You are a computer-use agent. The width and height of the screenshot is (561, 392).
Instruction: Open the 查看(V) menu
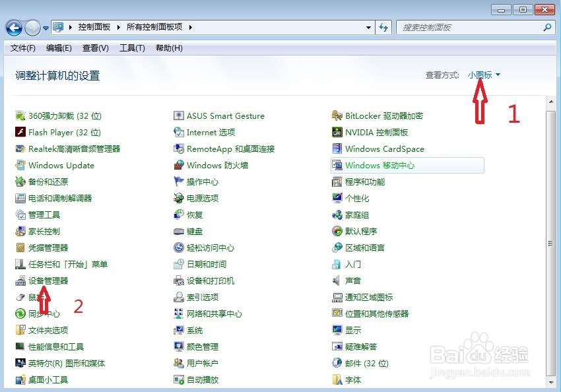(96, 48)
